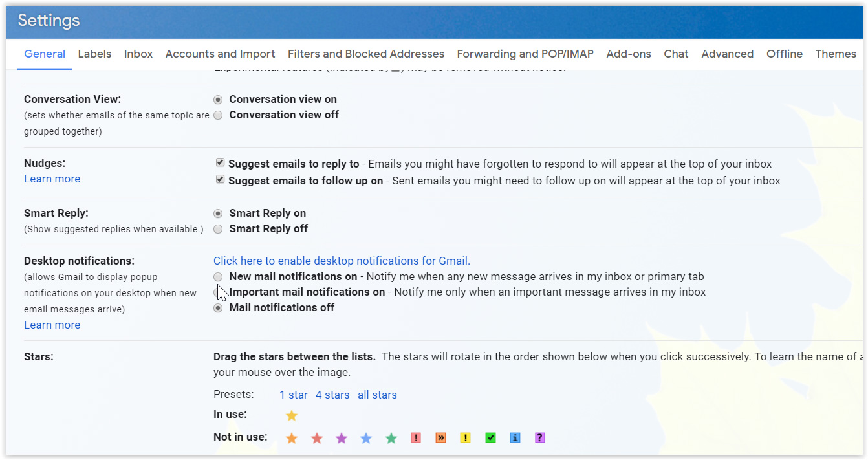Click the blue star under Not in use
The width and height of the screenshot is (868, 460).
(x=366, y=438)
